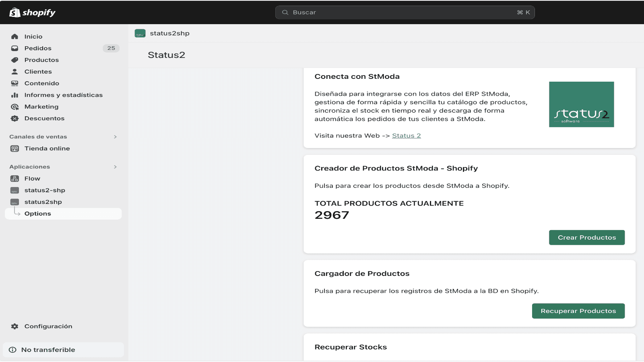Select the Pedidos orders icon

coord(15,48)
